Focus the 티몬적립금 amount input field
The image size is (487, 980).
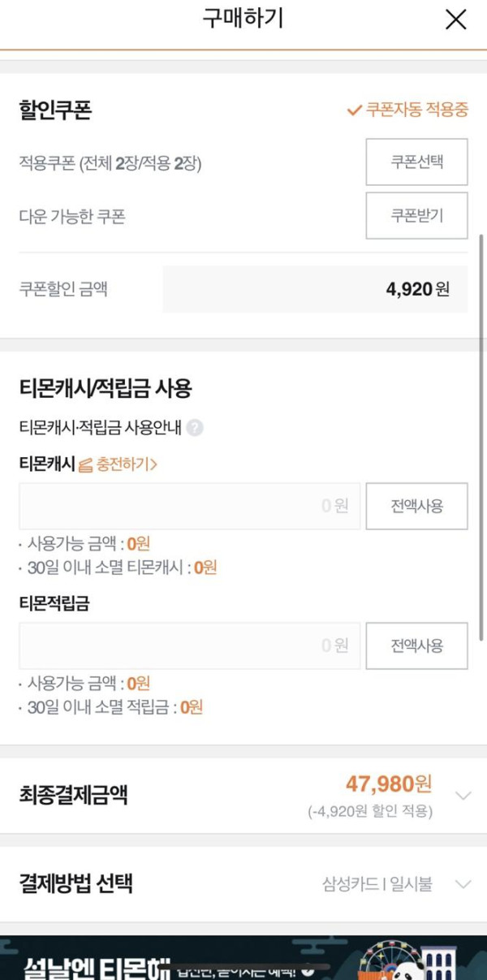click(x=189, y=645)
